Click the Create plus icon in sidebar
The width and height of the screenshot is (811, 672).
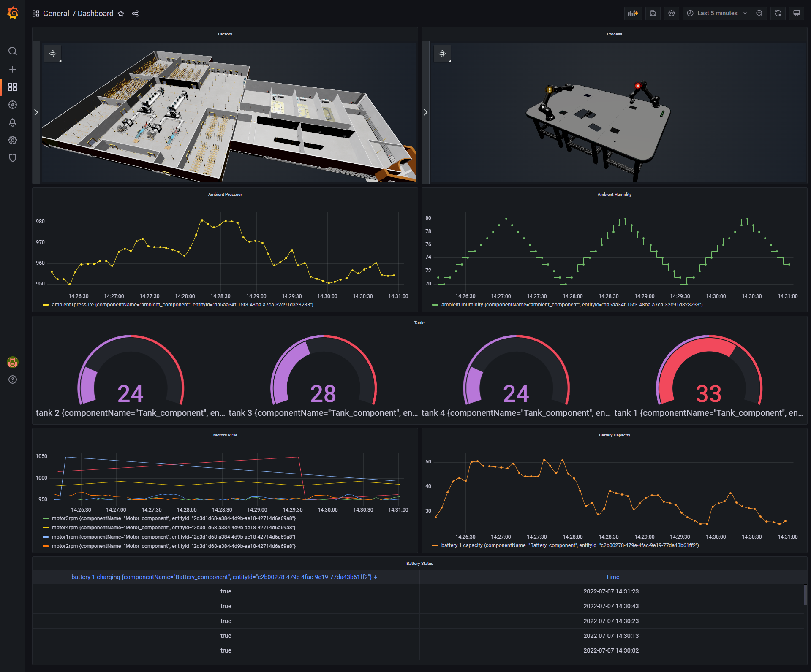pyautogui.click(x=13, y=69)
